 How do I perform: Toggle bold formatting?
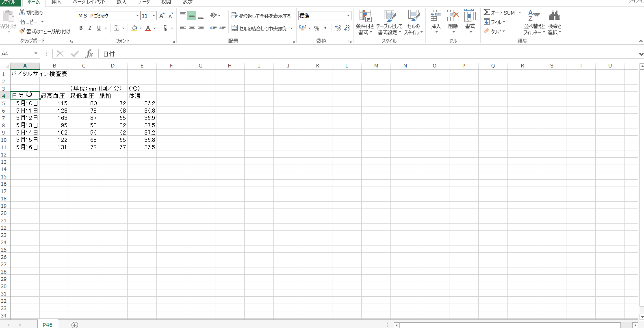[81, 28]
